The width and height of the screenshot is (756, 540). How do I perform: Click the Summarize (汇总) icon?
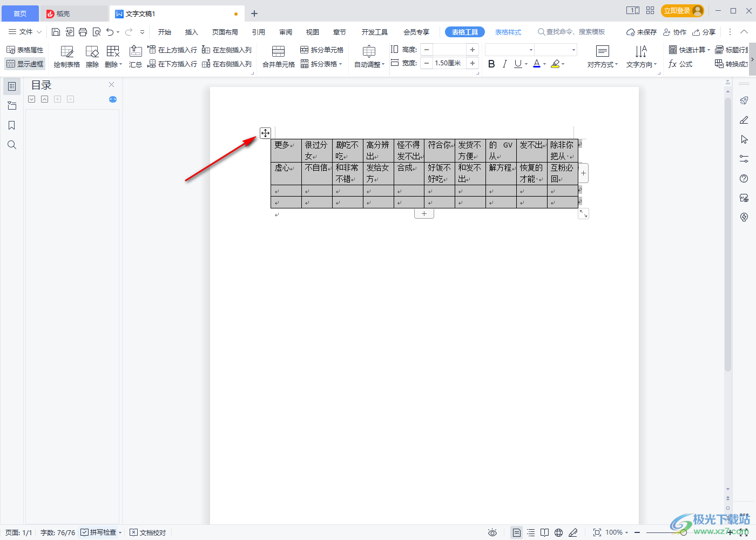pyautogui.click(x=136, y=57)
